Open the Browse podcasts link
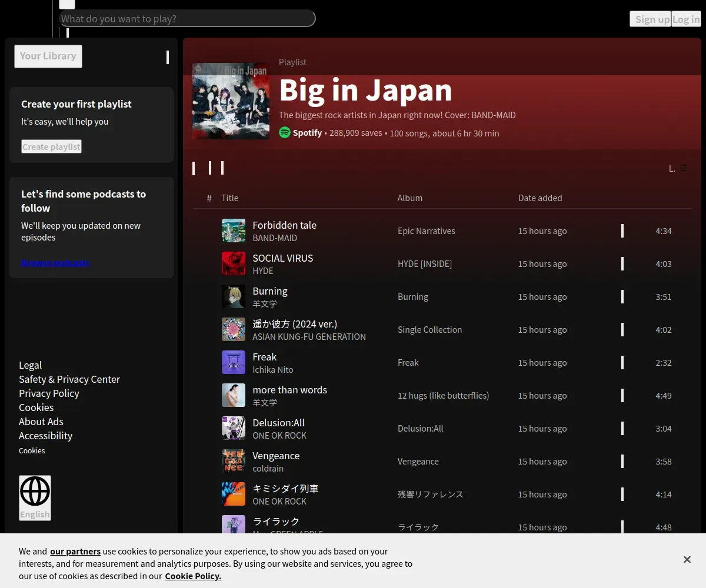 (55, 263)
